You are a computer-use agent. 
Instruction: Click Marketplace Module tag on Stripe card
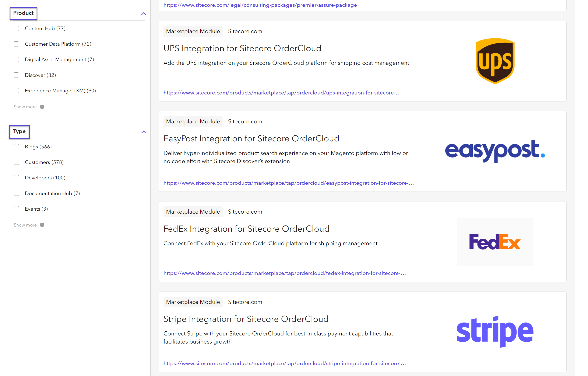(193, 302)
